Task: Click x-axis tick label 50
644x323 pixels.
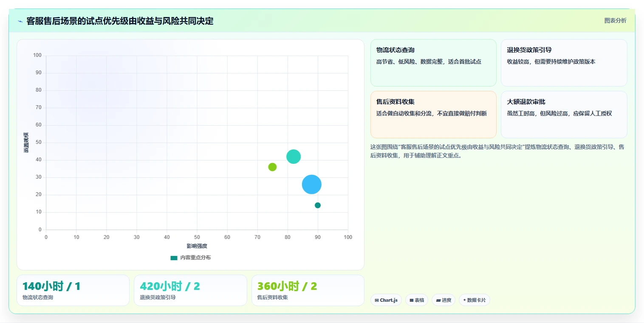Action: [197, 237]
